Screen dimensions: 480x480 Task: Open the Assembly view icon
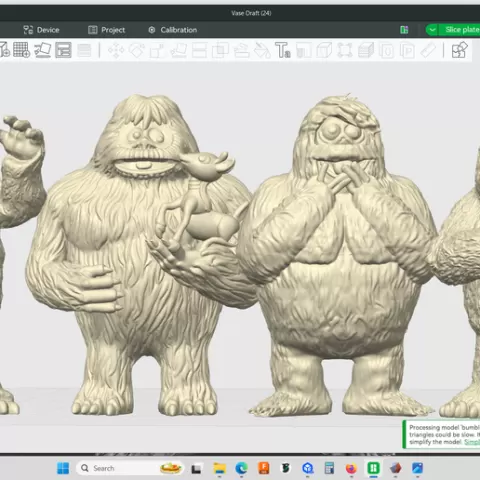pyautogui.click(x=460, y=50)
